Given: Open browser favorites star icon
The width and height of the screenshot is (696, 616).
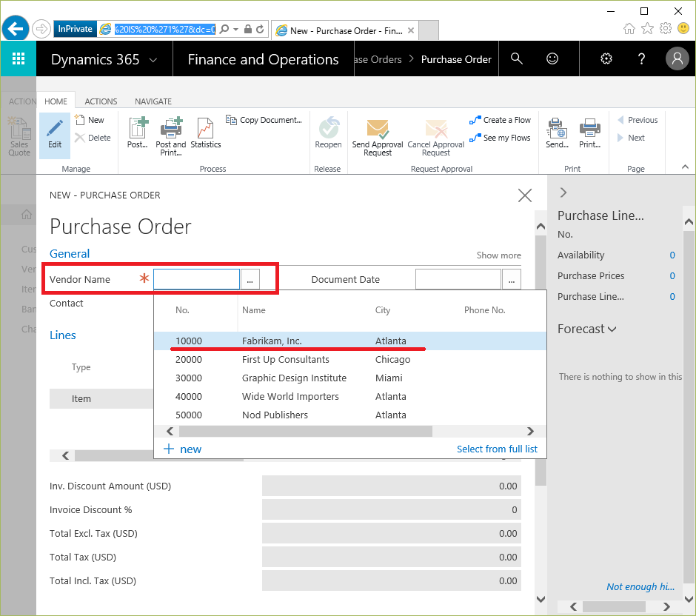Looking at the screenshot, I should tap(647, 29).
